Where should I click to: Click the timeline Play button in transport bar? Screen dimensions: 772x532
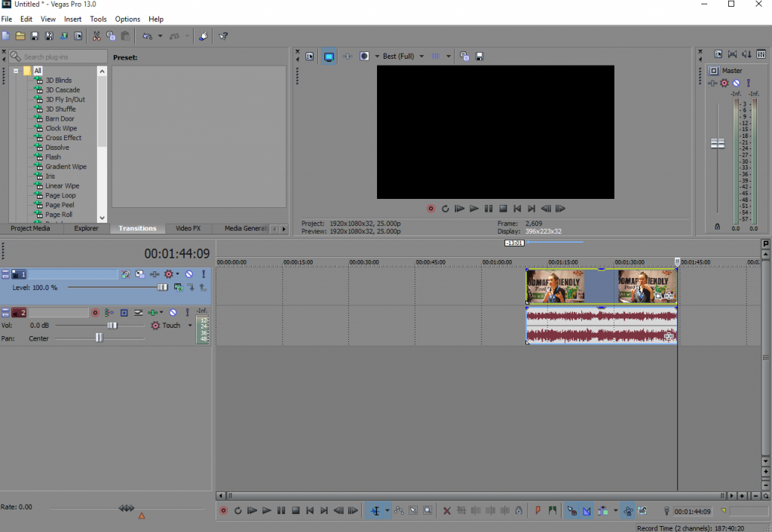coord(266,511)
